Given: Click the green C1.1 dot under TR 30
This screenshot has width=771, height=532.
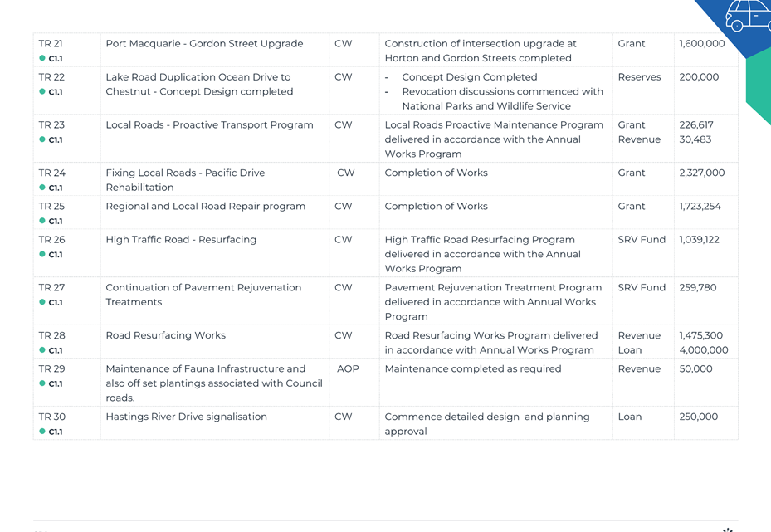Looking at the screenshot, I should tap(42, 432).
